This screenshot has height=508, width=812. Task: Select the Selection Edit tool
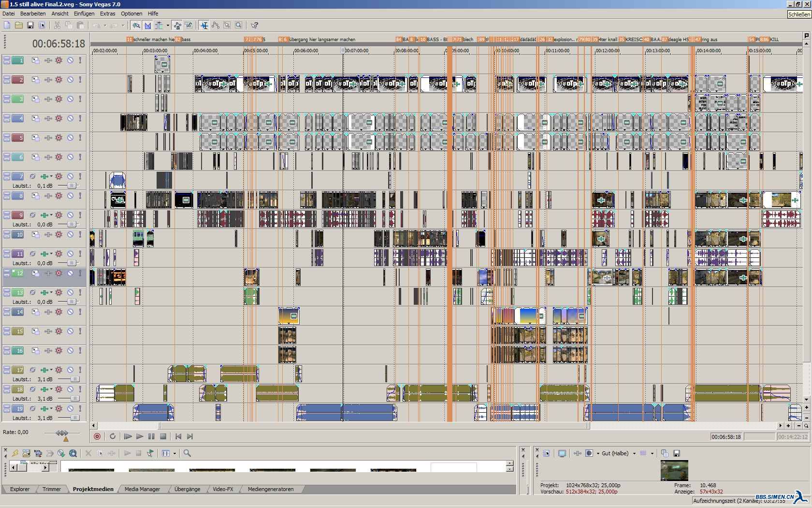[x=227, y=25]
